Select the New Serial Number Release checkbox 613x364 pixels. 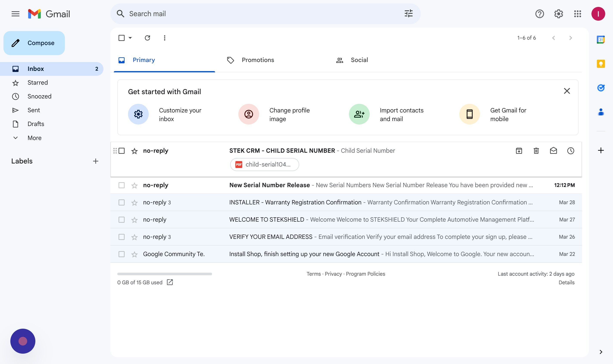[122, 185]
